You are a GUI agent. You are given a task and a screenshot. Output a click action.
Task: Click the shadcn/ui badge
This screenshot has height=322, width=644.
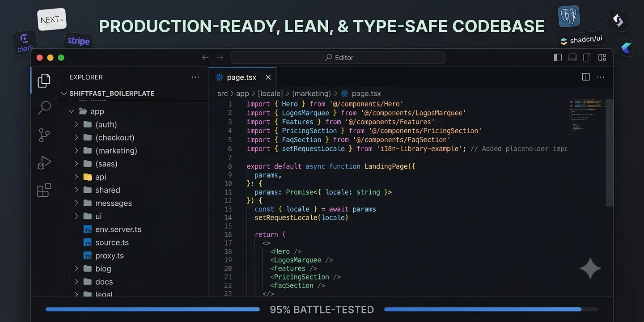[581, 40]
